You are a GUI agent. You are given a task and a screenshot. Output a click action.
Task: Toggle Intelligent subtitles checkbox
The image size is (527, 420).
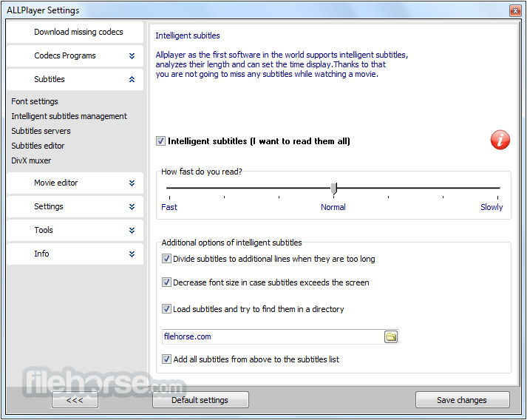click(x=160, y=141)
